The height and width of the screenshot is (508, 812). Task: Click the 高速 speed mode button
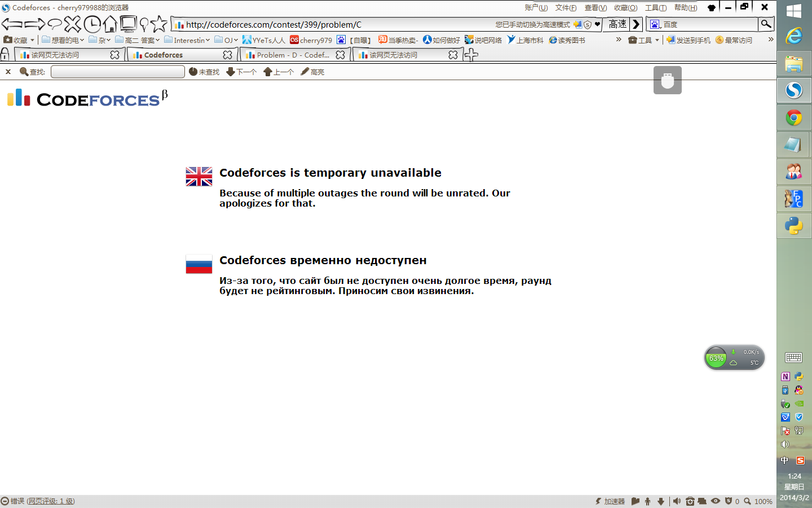click(617, 24)
